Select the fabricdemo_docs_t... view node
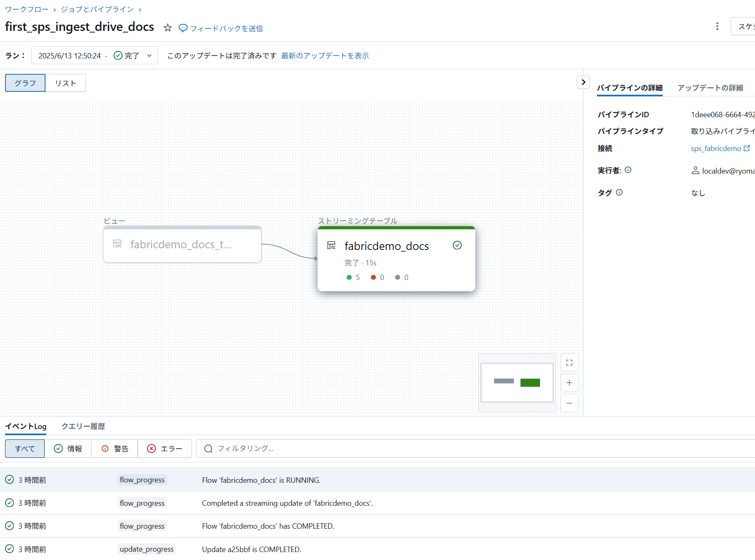 [x=182, y=245]
